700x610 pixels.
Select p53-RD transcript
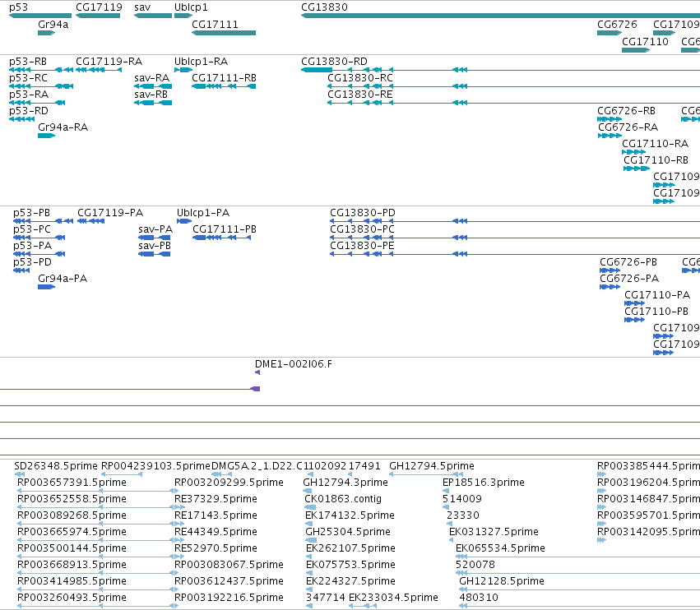tap(21, 119)
